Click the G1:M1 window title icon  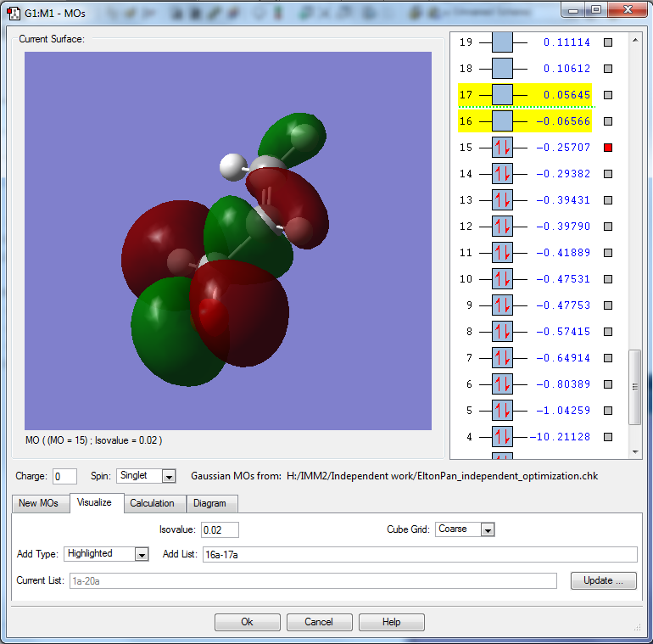tap(14, 10)
